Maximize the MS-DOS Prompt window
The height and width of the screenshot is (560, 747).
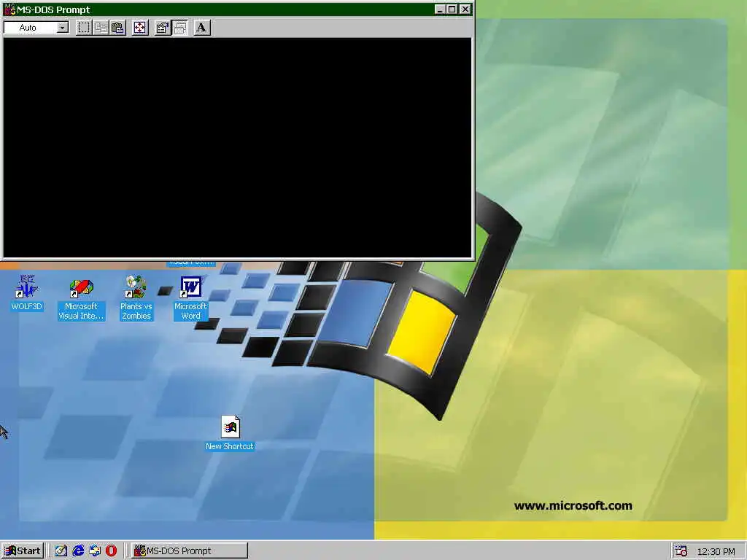[x=452, y=9]
